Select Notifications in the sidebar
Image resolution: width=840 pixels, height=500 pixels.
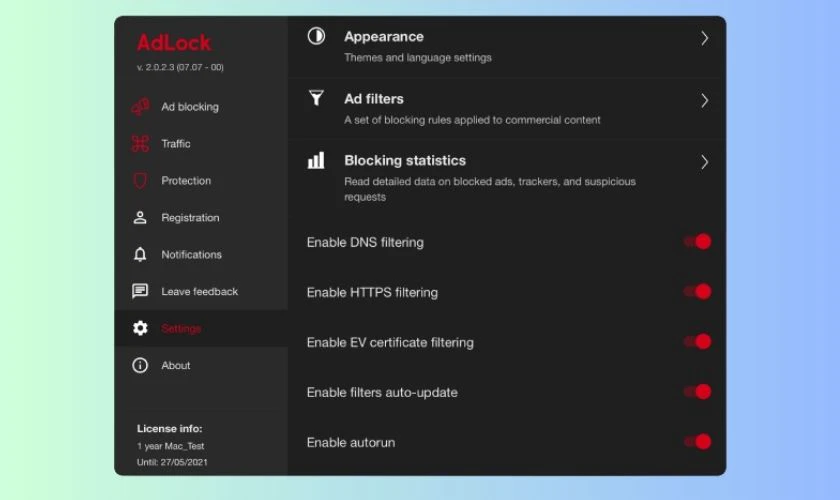click(191, 255)
